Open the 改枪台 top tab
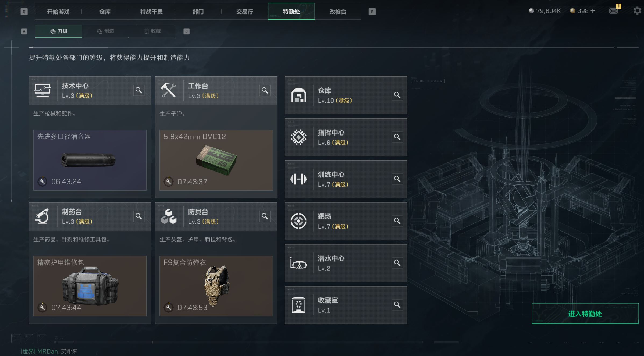Viewport: 644px width, 356px height. (338, 12)
